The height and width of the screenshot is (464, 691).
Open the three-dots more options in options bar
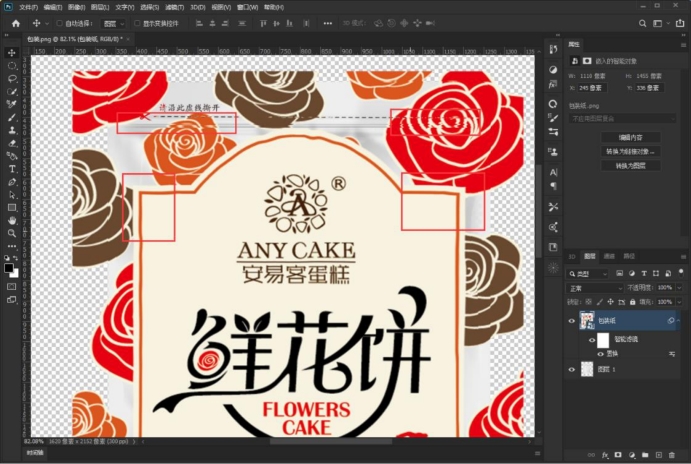point(327,23)
